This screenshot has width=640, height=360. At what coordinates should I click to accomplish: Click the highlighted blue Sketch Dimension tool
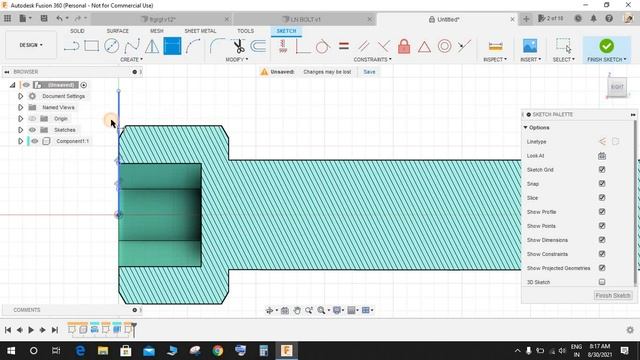click(172, 46)
